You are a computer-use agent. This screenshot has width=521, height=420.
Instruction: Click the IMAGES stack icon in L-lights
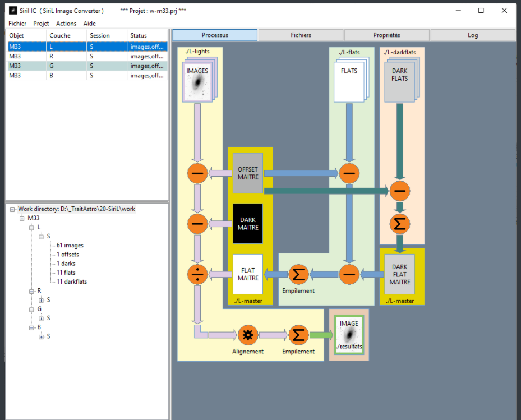click(199, 80)
